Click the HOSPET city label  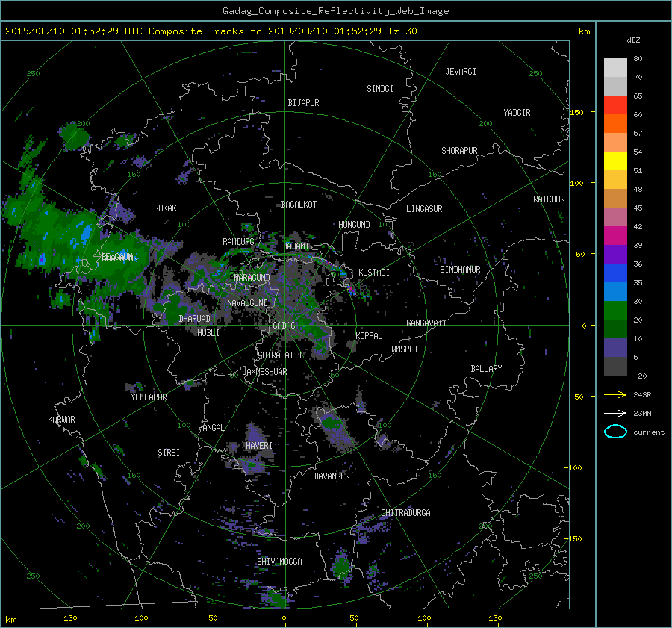405,349
